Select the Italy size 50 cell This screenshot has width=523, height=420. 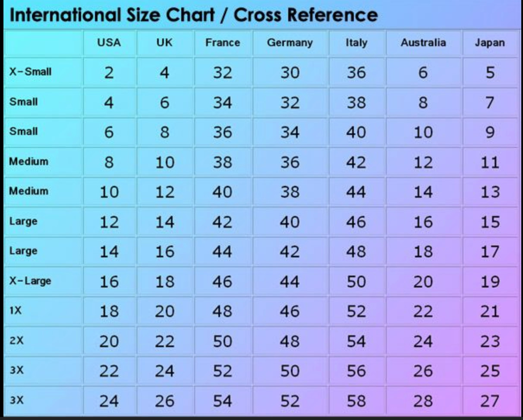tap(356, 282)
